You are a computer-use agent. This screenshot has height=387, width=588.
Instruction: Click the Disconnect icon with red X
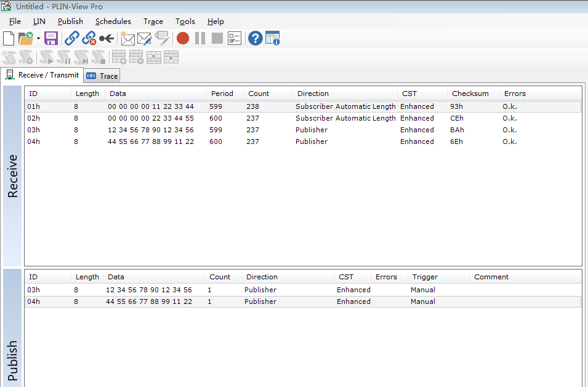(x=89, y=39)
